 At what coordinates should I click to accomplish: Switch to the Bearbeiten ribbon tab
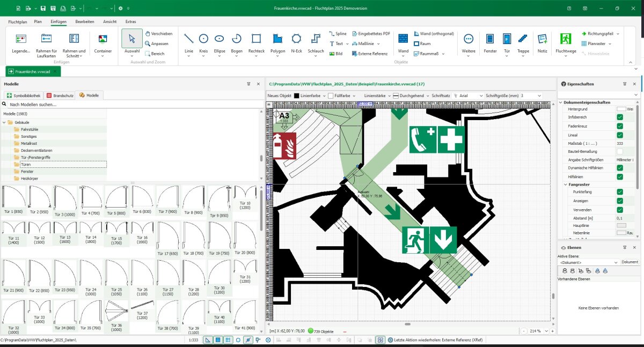click(x=85, y=21)
